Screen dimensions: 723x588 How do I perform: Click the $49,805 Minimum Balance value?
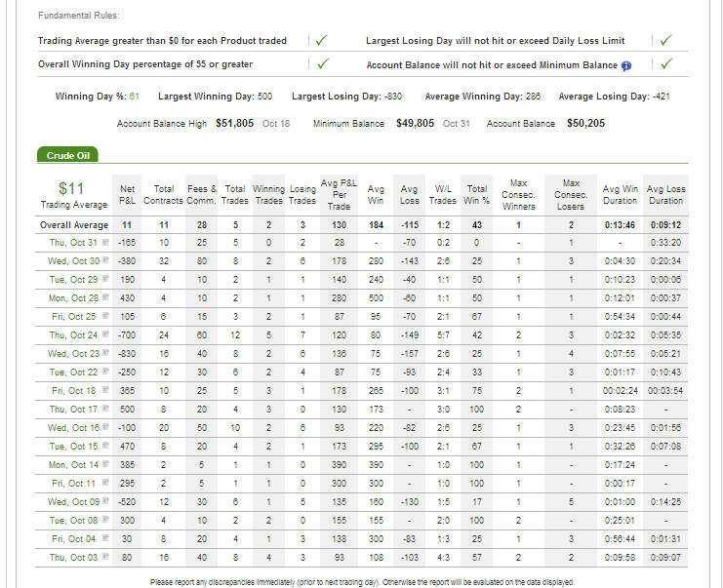[415, 124]
